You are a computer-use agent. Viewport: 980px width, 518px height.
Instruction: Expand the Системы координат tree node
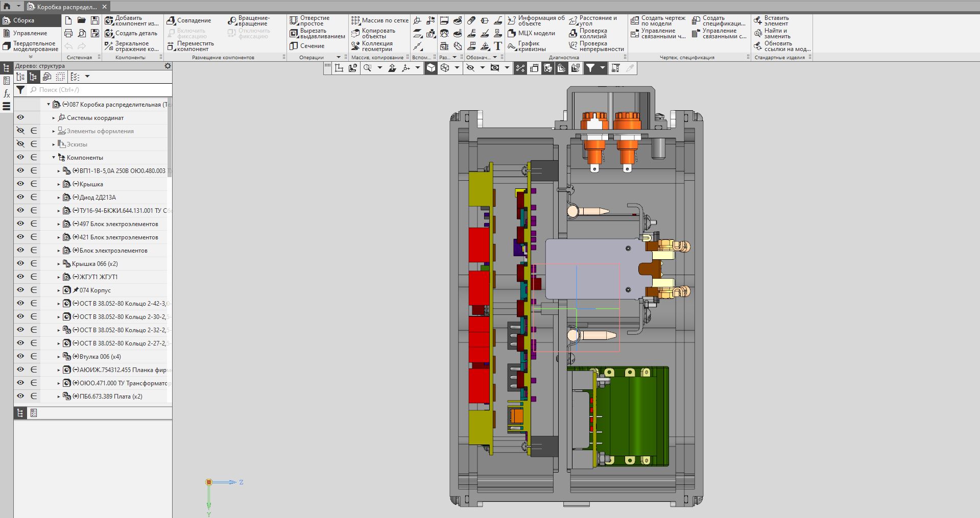pyautogui.click(x=54, y=118)
